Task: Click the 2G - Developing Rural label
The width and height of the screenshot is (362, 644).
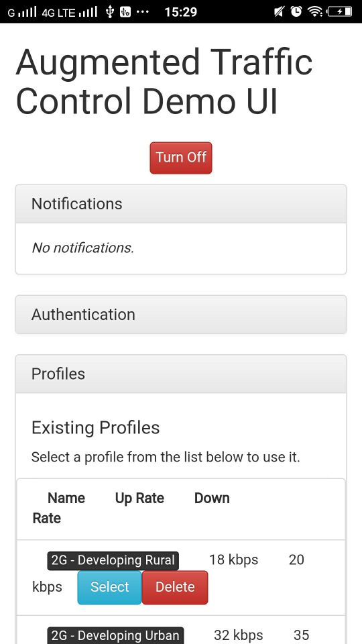Action: (x=113, y=561)
